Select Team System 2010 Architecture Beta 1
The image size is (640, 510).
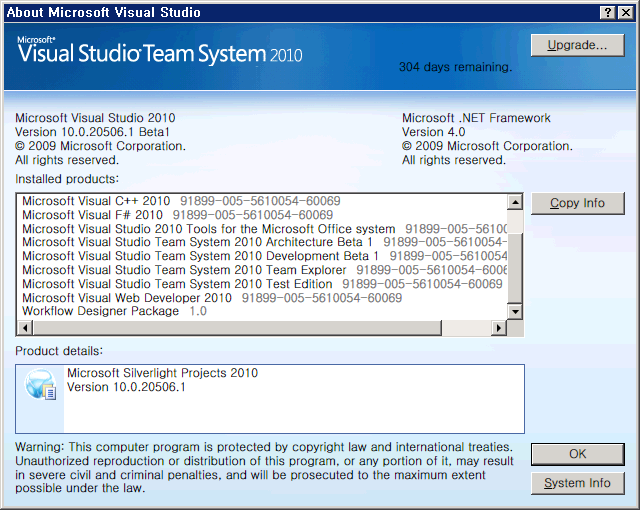click(x=264, y=242)
